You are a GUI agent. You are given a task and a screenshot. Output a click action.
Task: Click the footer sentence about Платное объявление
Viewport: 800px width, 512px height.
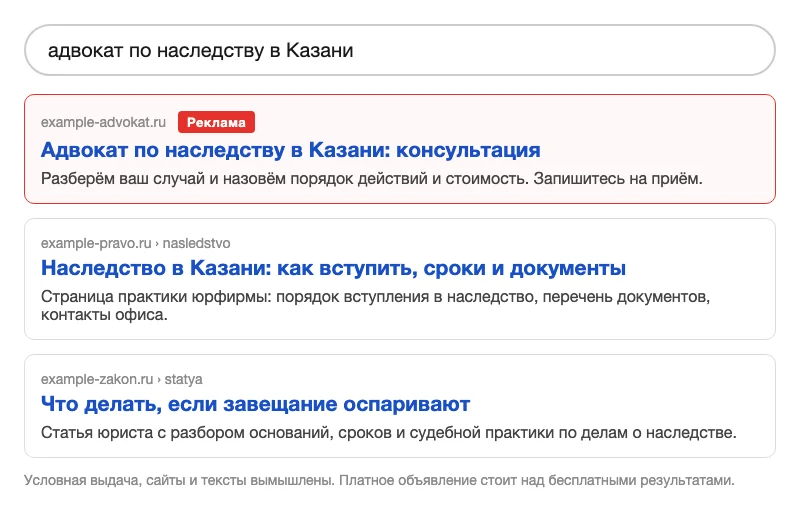(x=537, y=480)
